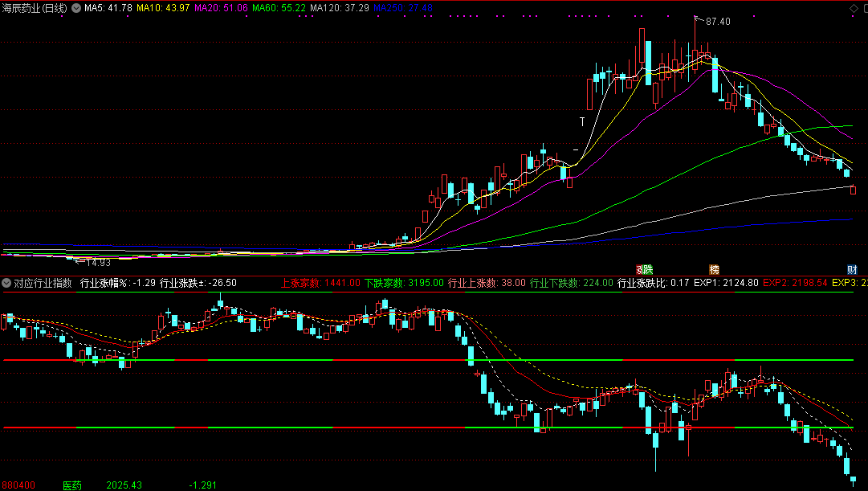Click the EXP1: 2124.80 value
The height and width of the screenshot is (491, 868).
pos(726,283)
